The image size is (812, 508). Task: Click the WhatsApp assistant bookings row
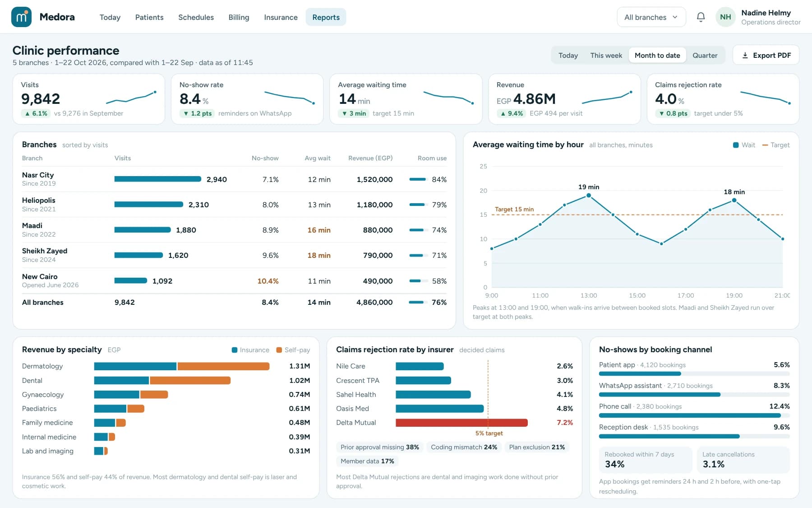coord(694,389)
